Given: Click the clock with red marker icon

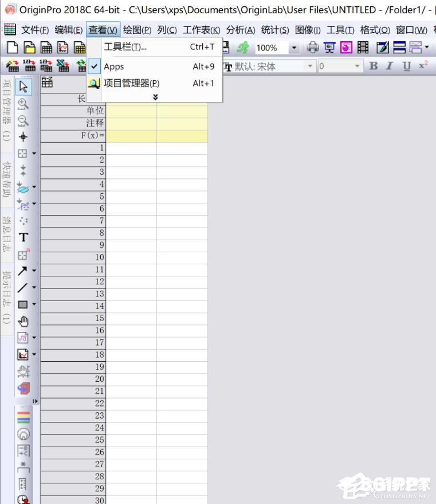Looking at the screenshot, I should [23, 499].
